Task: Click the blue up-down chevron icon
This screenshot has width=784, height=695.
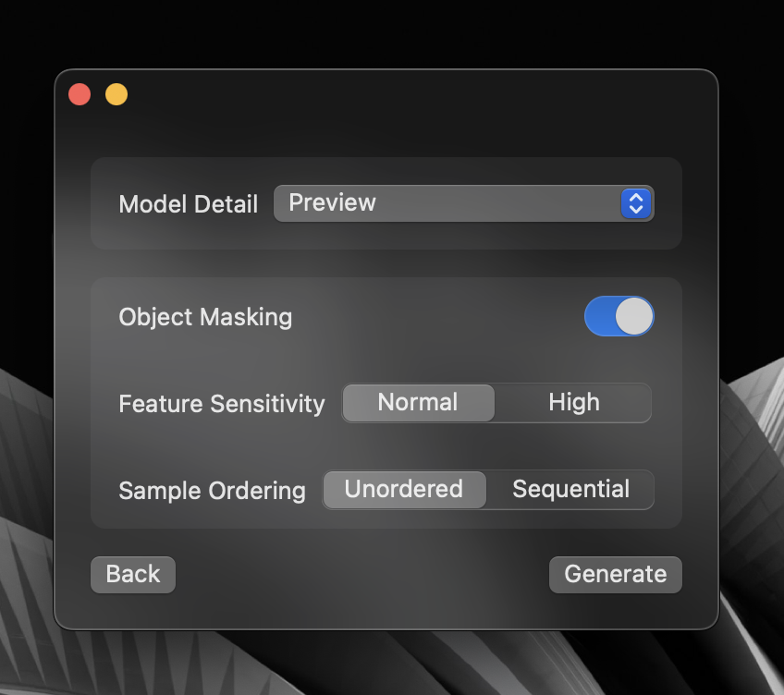Action: coord(635,203)
